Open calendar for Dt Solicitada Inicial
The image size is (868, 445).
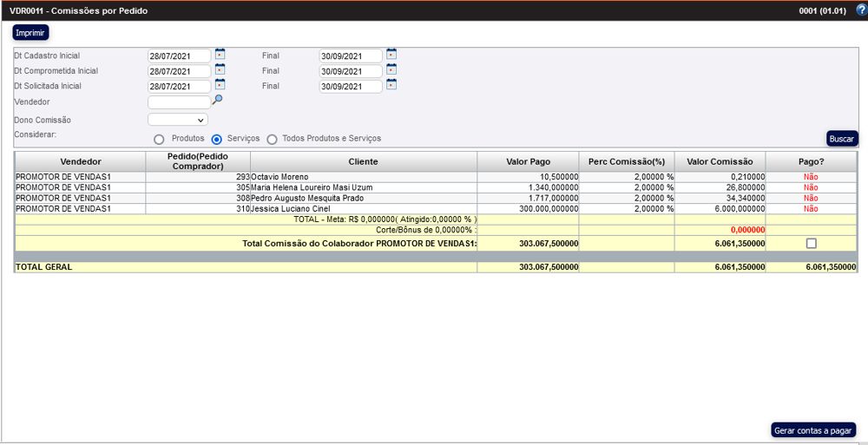[x=220, y=84]
